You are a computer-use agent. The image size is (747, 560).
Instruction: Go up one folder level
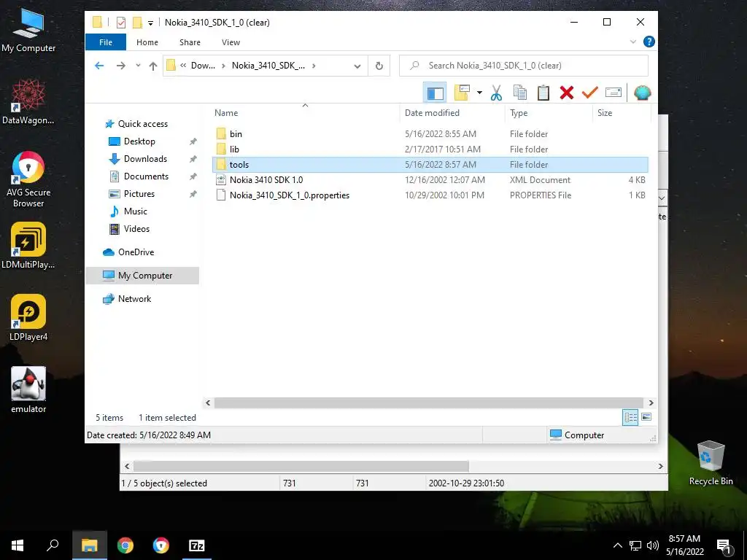click(x=153, y=66)
